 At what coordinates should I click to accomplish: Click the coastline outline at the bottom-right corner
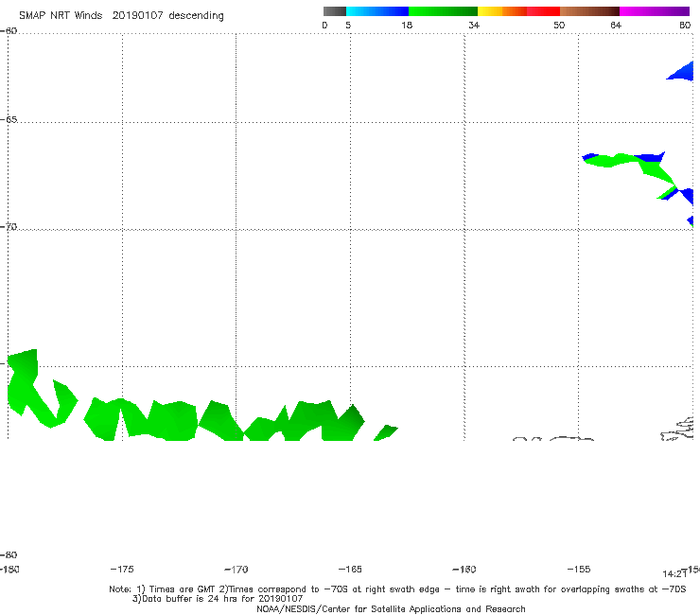pyautogui.click(x=677, y=430)
